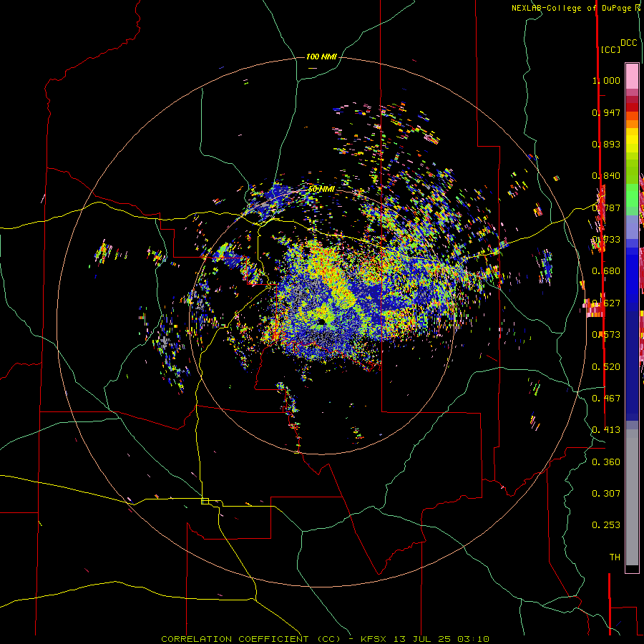Click the 0.893 legend value

(x=606, y=144)
